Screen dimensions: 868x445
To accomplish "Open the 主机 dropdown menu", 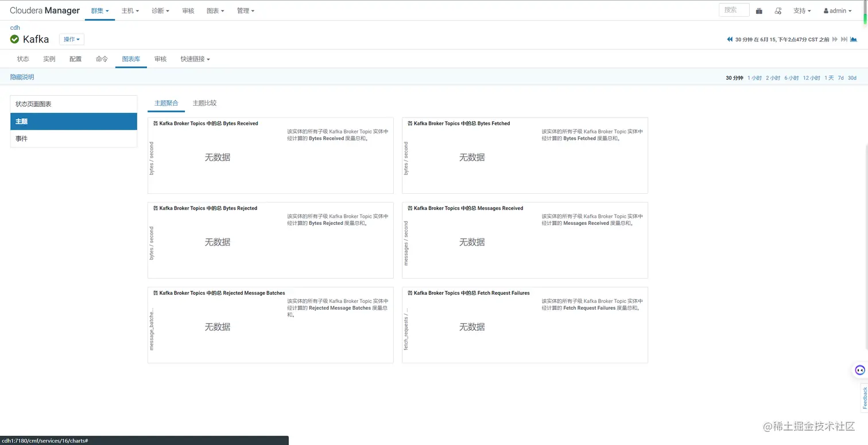I will tap(130, 11).
